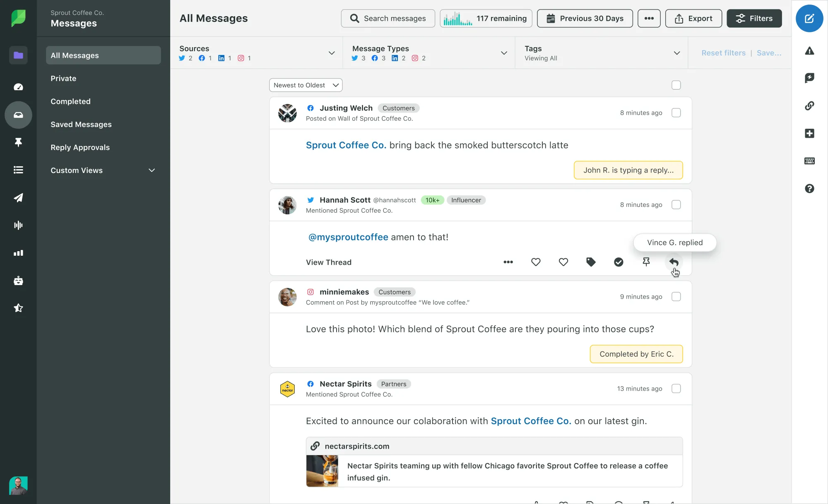Click the Filters button

[x=754, y=18]
